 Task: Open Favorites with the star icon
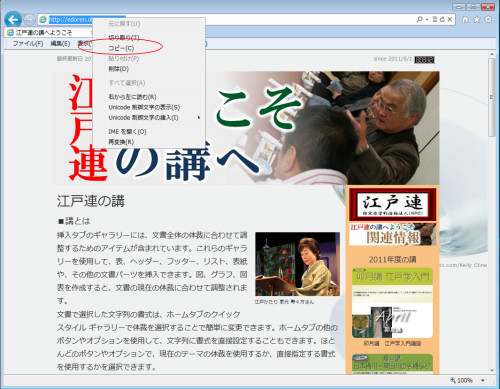pyautogui.click(x=477, y=20)
